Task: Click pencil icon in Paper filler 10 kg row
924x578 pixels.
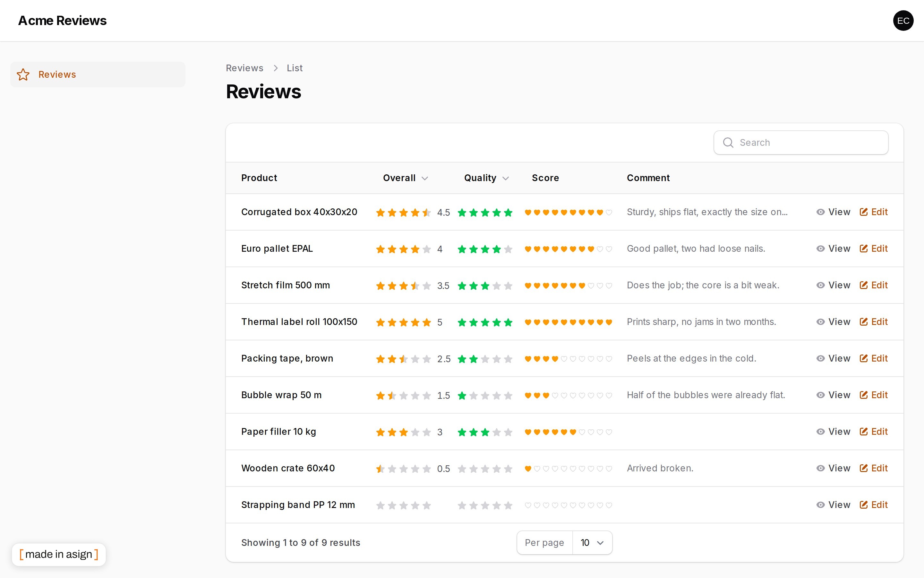Action: click(x=863, y=432)
